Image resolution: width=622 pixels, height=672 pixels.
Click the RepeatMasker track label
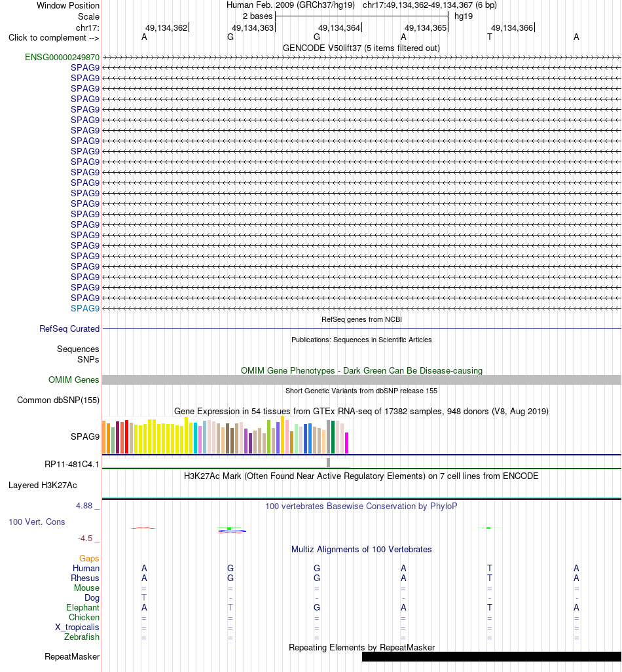pyautogui.click(x=72, y=656)
